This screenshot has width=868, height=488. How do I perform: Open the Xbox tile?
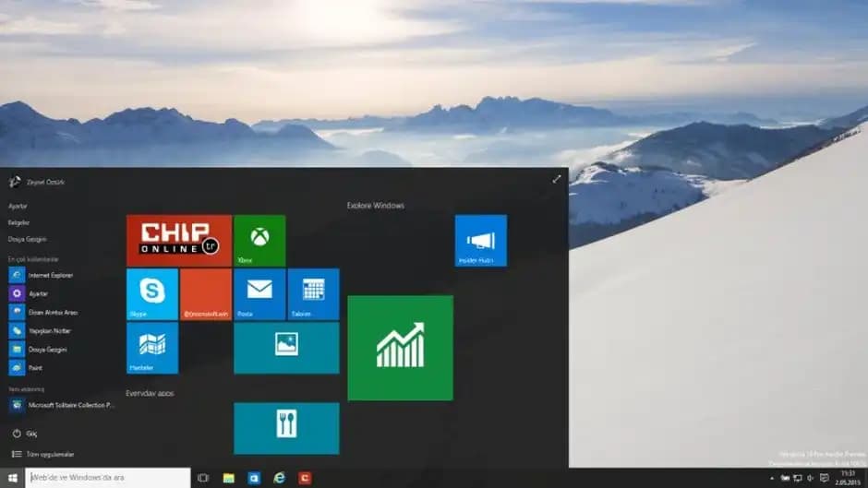[x=259, y=240]
